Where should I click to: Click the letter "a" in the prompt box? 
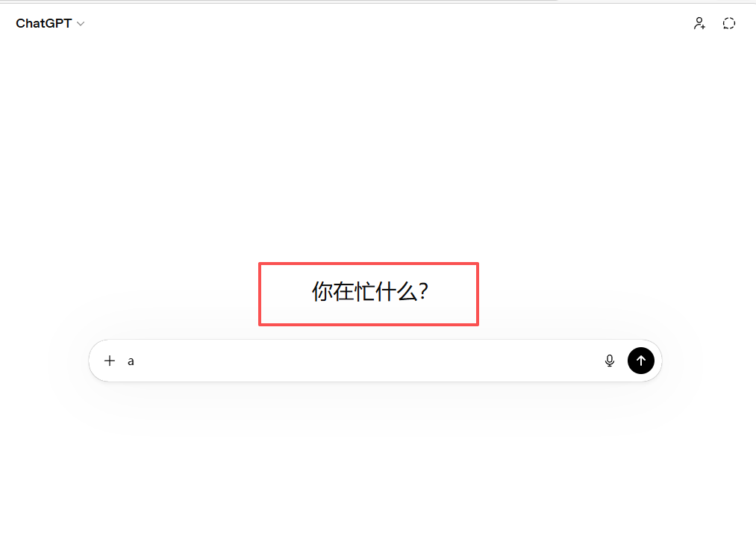click(x=131, y=361)
